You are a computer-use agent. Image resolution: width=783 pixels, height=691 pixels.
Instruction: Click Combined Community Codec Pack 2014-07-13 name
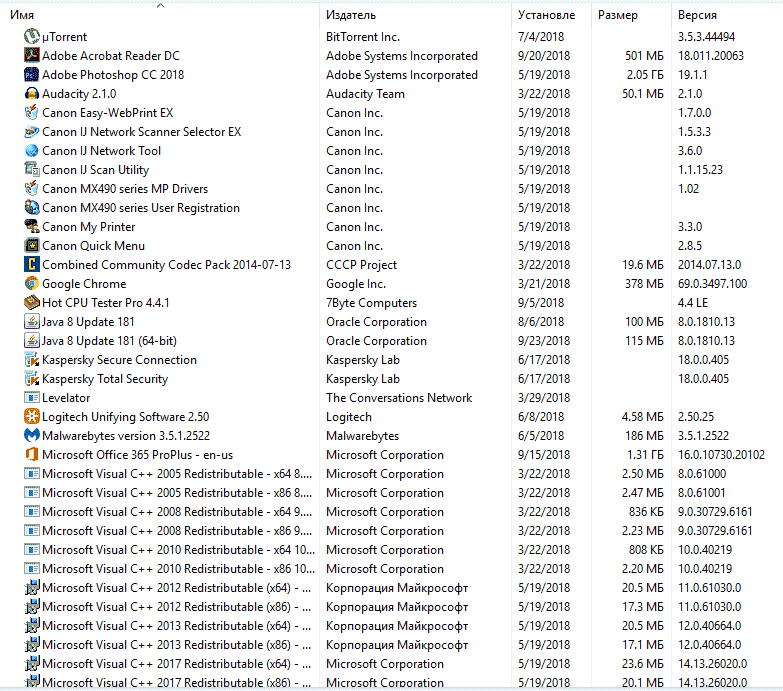[166, 265]
